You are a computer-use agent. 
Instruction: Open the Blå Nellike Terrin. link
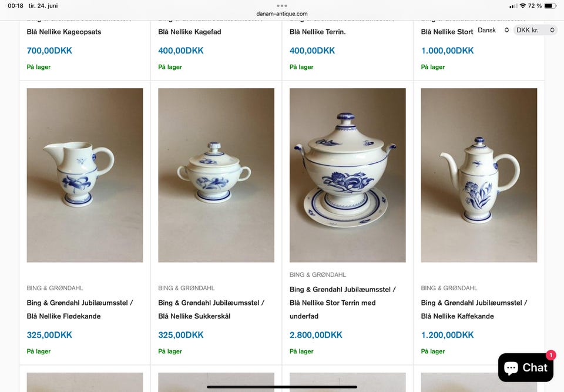coord(318,32)
